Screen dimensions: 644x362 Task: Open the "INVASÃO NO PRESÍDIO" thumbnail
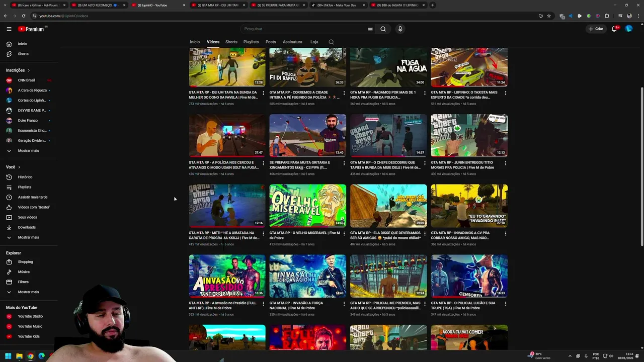point(227,276)
